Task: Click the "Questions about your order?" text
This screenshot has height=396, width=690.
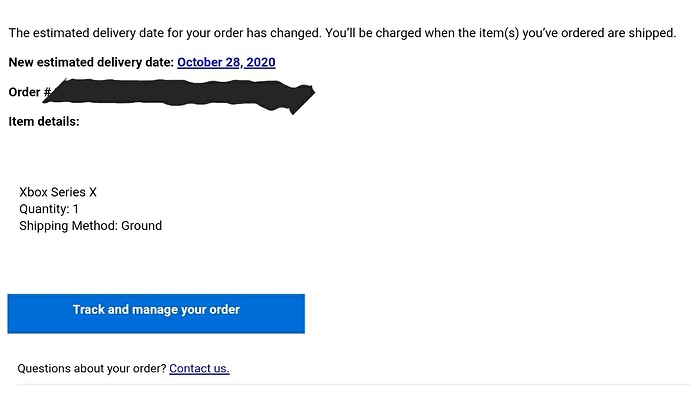Action: (x=92, y=368)
